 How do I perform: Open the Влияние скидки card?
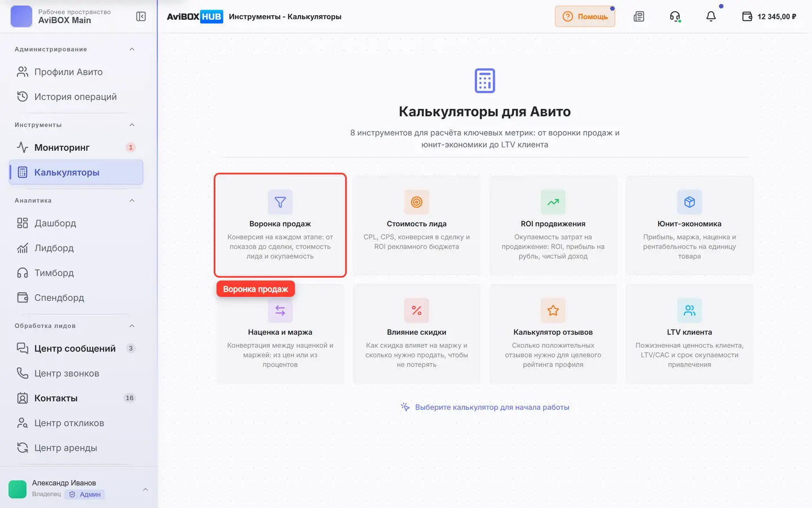tap(417, 334)
